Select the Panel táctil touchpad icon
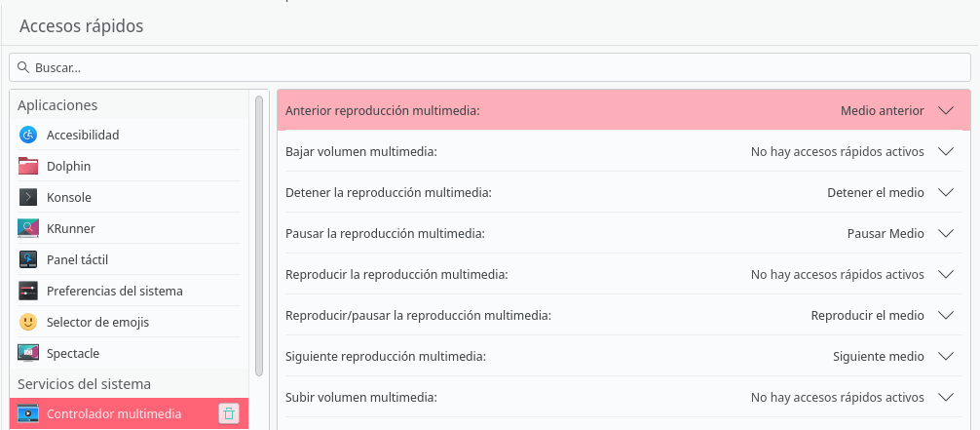This screenshot has width=980, height=430. point(28,259)
